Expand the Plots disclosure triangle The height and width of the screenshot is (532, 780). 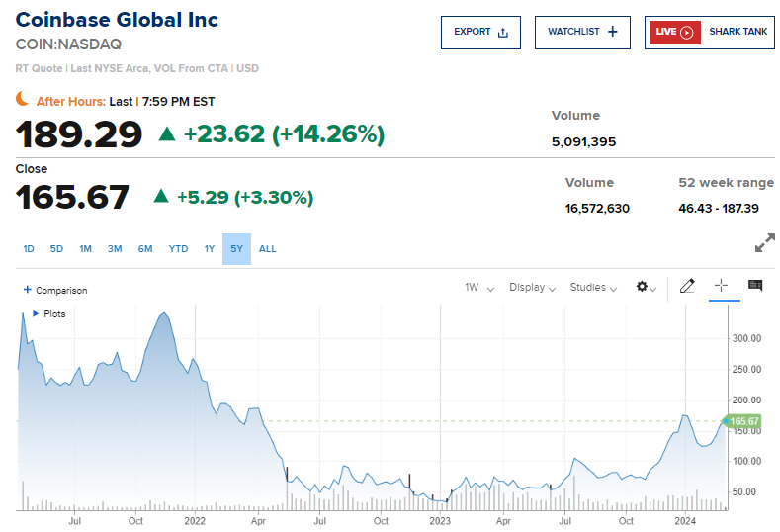36,313
